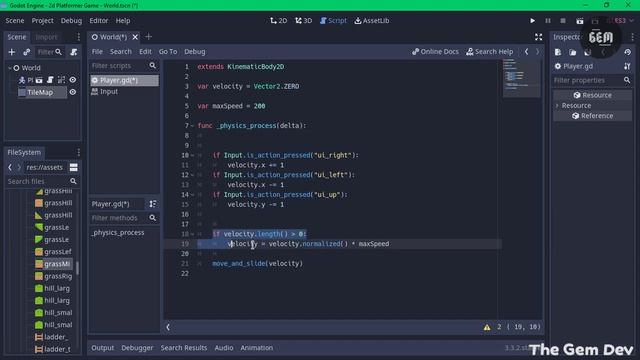Image resolution: width=640 pixels, height=360 pixels.
Task: Open the Project menu
Action: (x=42, y=21)
